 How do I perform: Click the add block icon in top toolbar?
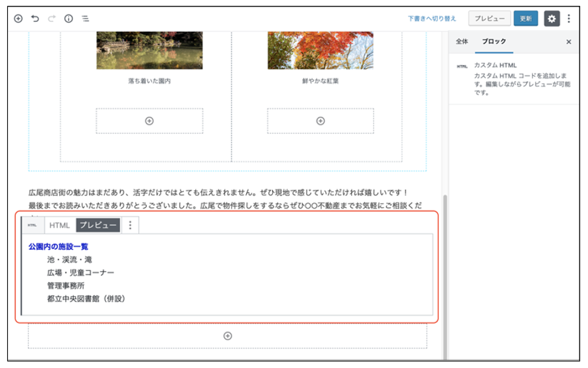click(19, 19)
